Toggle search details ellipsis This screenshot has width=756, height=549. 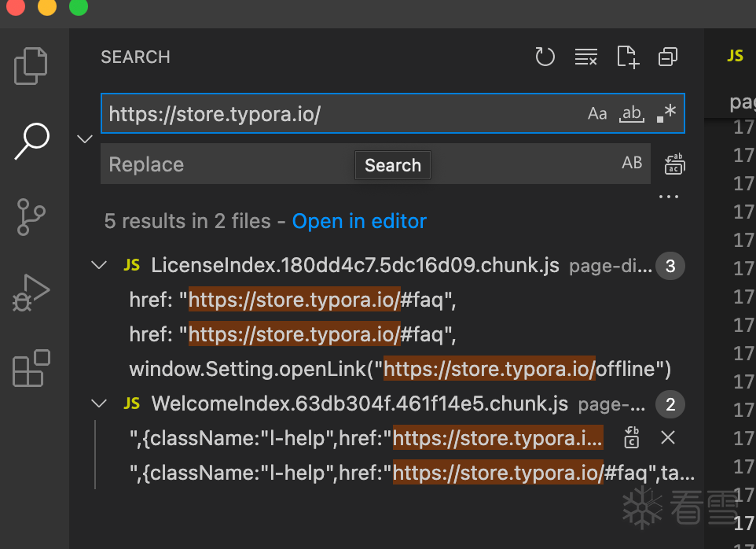[x=669, y=197]
